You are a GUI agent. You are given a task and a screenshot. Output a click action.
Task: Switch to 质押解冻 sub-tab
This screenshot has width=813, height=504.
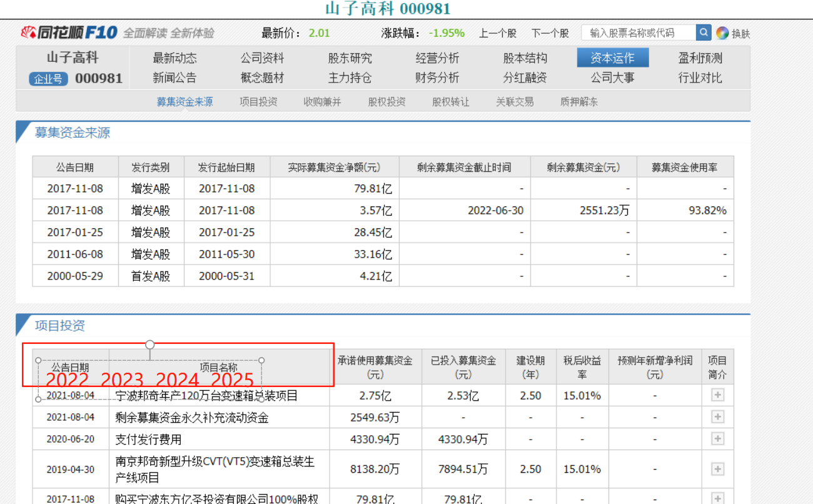(x=578, y=101)
